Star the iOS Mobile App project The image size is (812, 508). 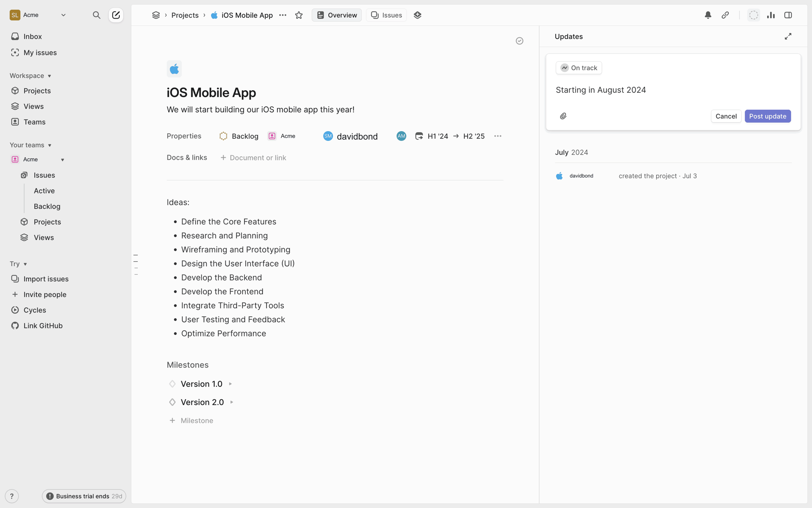click(x=299, y=15)
